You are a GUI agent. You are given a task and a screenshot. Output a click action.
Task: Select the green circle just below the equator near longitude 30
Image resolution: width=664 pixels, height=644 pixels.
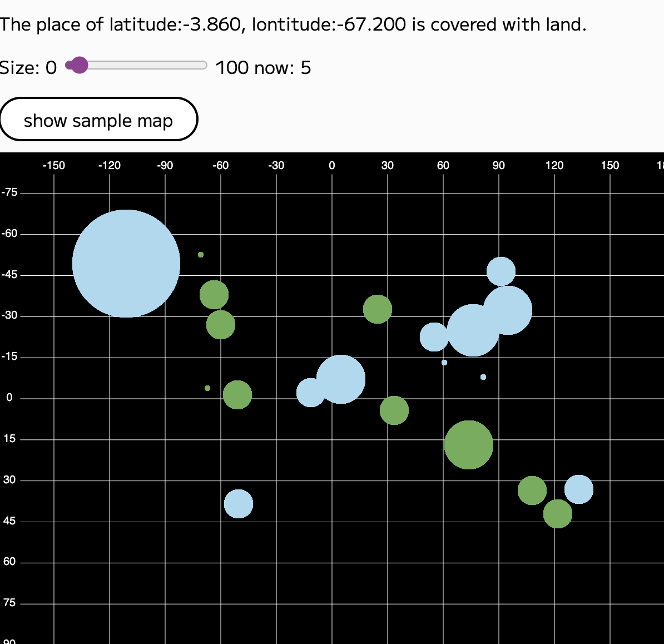394,410
